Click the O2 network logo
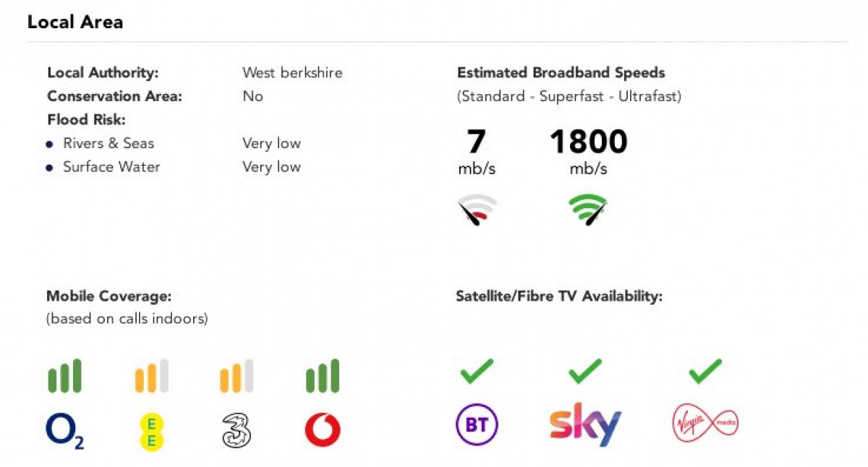The image size is (868, 467). (x=65, y=432)
